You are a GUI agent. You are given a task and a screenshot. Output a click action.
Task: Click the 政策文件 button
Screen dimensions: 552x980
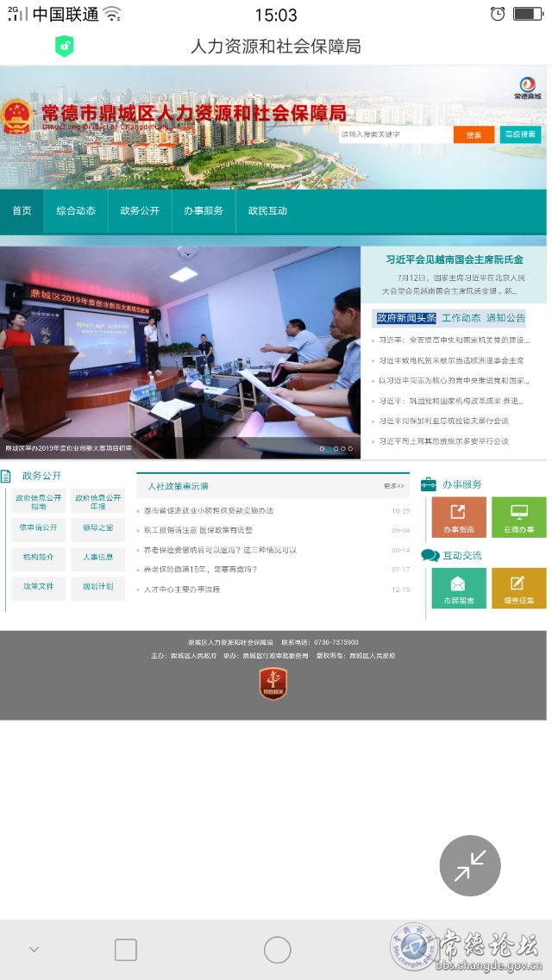point(38,589)
